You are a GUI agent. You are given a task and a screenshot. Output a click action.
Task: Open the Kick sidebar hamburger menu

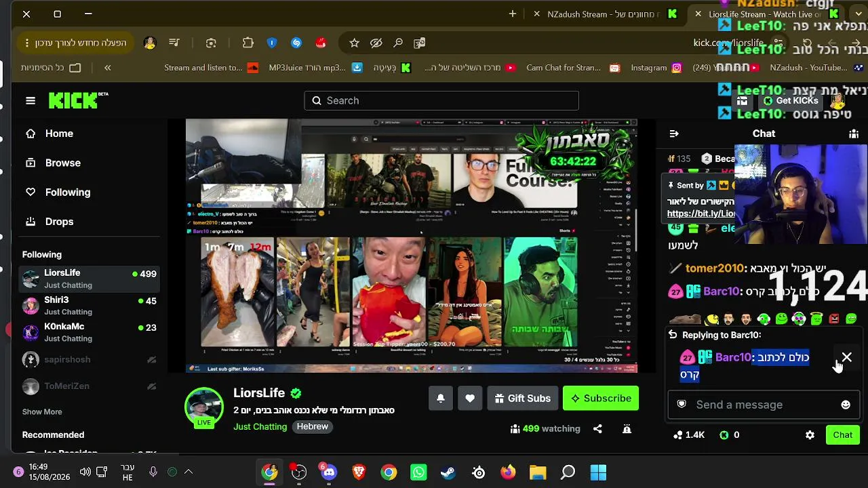point(31,100)
